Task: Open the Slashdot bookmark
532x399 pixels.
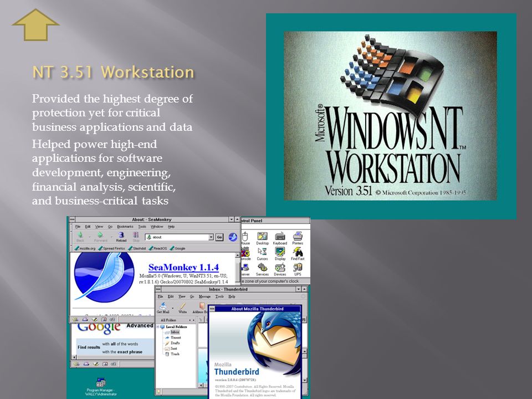Action: coord(137,248)
